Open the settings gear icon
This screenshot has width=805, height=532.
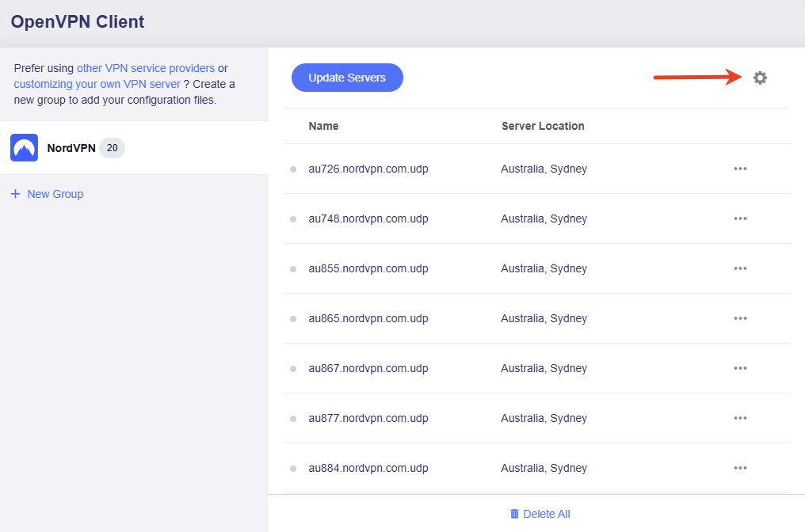click(x=760, y=78)
